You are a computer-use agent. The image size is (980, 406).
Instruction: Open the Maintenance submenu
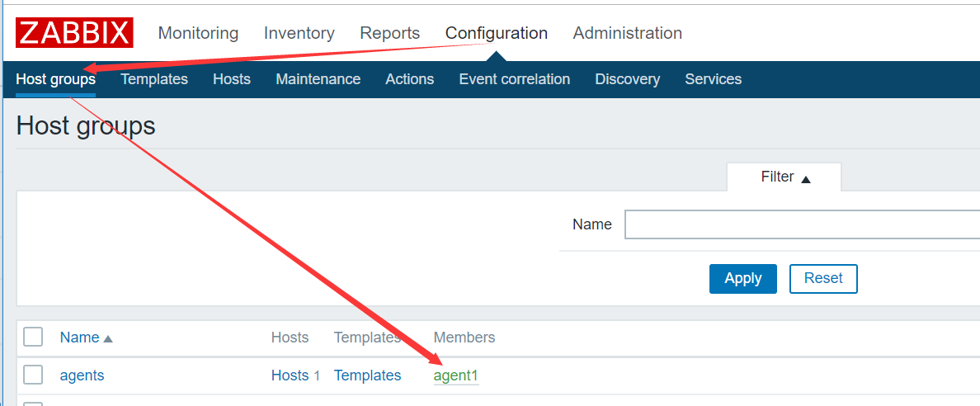click(318, 79)
